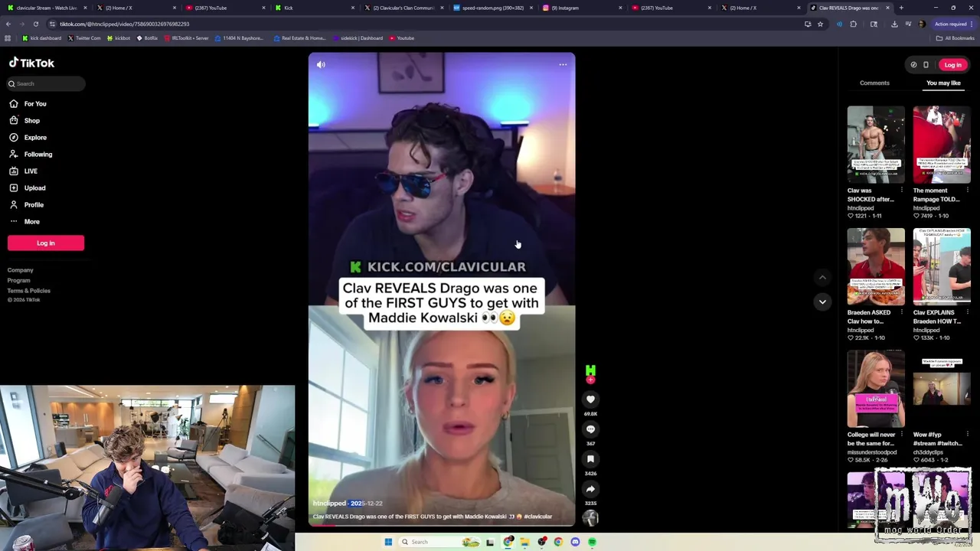Go to the next video arrow
Viewport: 980px width, 551px height.
click(x=822, y=302)
